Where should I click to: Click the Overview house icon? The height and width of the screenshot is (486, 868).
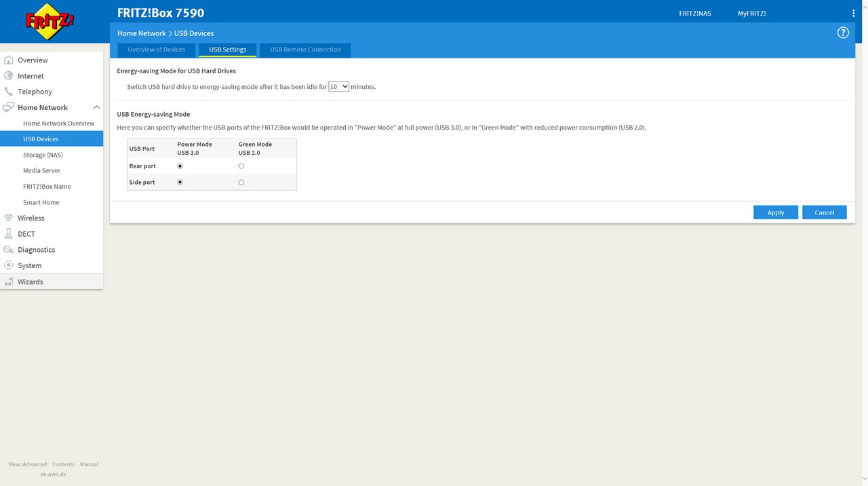[8, 60]
